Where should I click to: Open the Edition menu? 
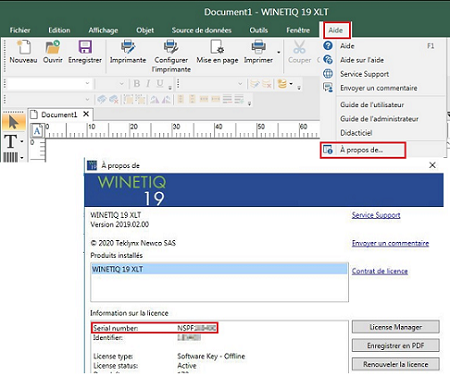pyautogui.click(x=59, y=30)
